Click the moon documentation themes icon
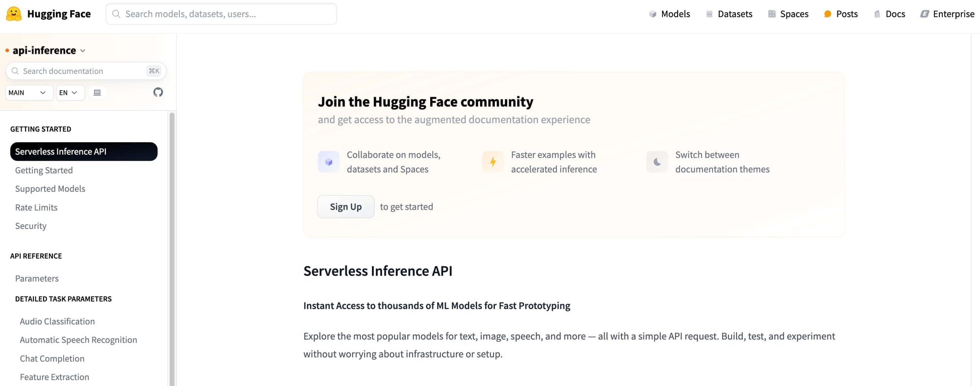The width and height of the screenshot is (980, 386). (657, 162)
